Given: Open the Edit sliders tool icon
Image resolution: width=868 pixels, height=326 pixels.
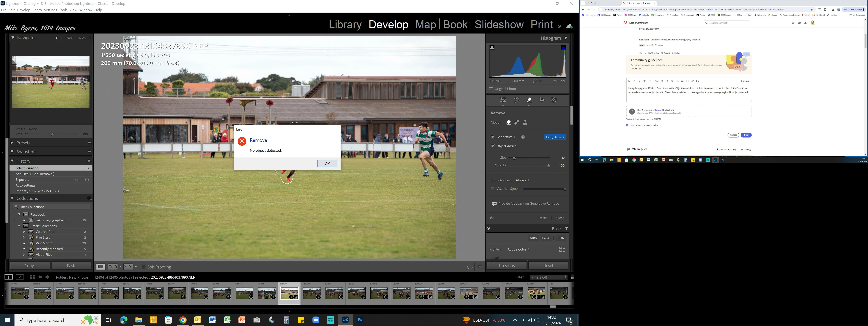Looking at the screenshot, I should [503, 100].
